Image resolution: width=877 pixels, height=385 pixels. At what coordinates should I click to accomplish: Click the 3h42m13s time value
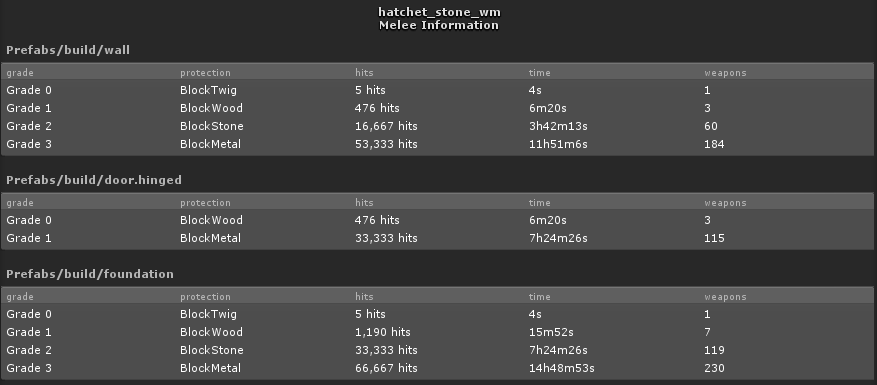tap(558, 126)
